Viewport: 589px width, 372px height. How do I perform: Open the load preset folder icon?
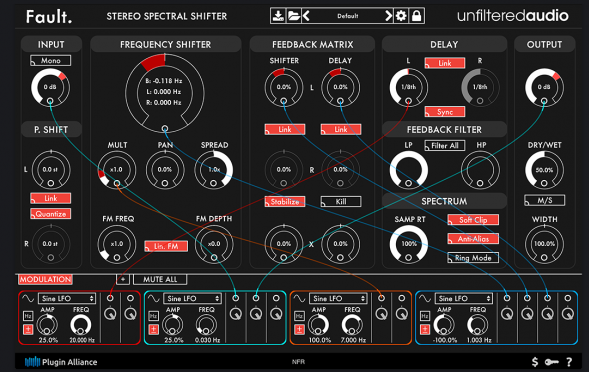tap(293, 16)
